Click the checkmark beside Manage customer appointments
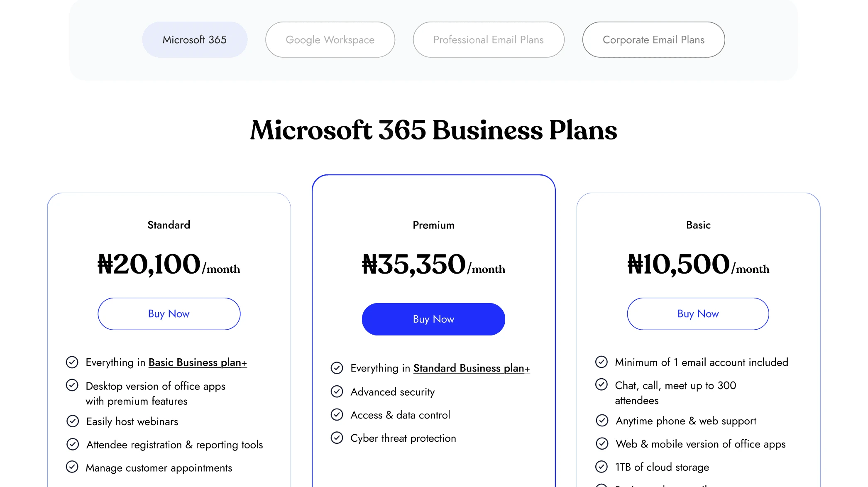The height and width of the screenshot is (487, 868). 72,467
